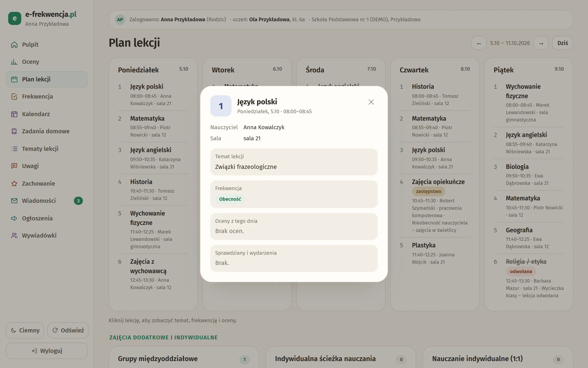Viewport: 588px width, 368px height.
Task: Click the Tematy lekcji list icon
Action: 14,149
